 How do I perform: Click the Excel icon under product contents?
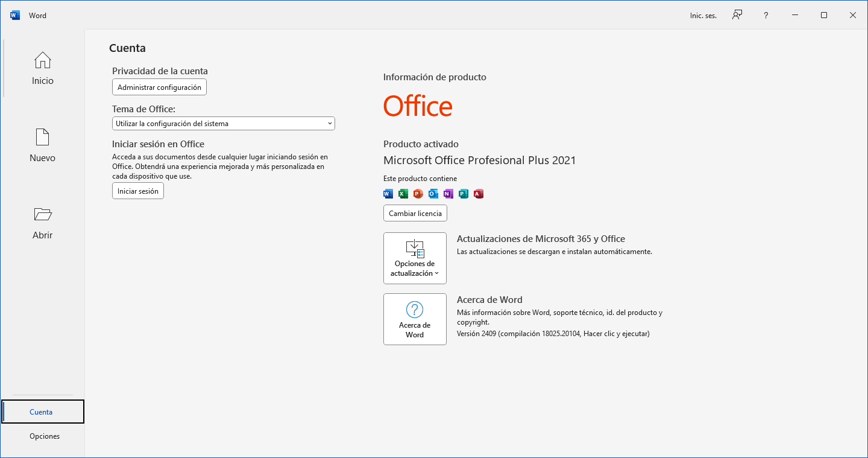coord(403,194)
